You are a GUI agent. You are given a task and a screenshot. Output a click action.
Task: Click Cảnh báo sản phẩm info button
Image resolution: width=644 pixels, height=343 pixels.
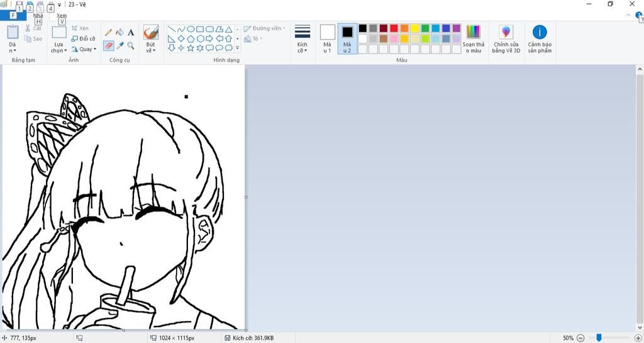[540, 39]
